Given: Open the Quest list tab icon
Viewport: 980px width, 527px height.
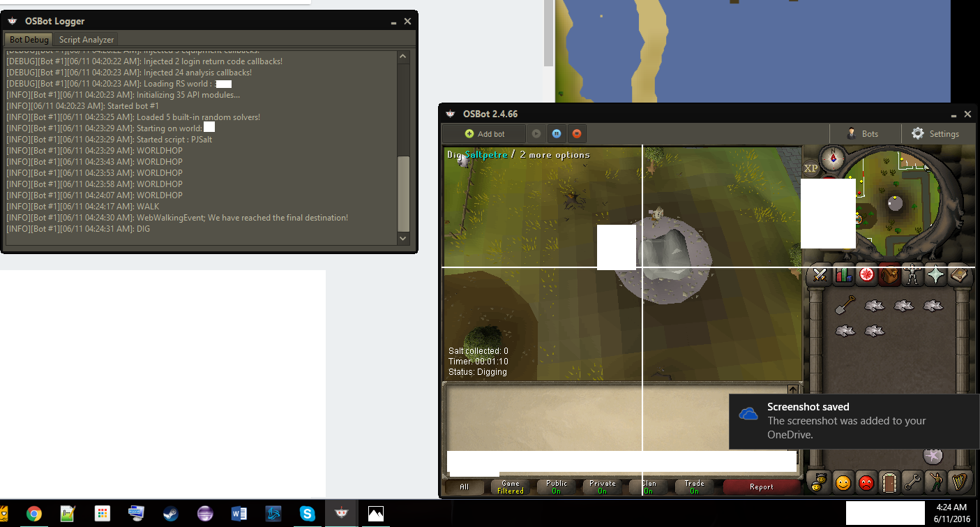Looking at the screenshot, I should (x=867, y=276).
